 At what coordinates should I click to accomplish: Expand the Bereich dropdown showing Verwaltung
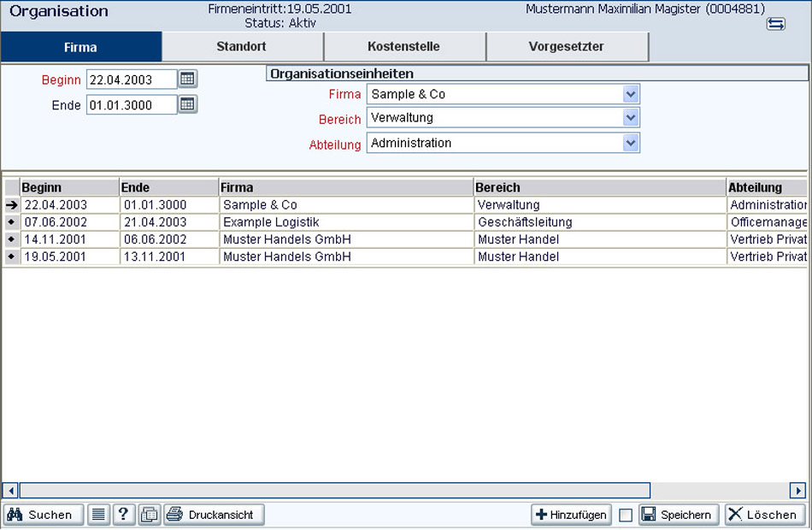pos(630,118)
